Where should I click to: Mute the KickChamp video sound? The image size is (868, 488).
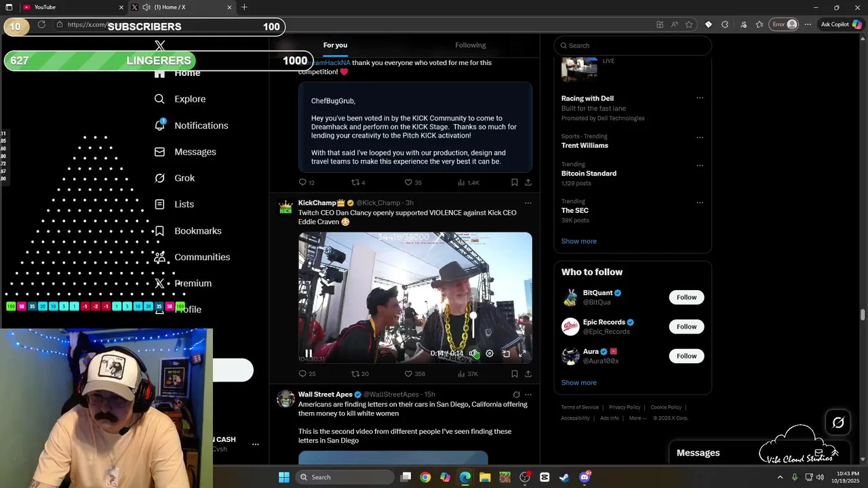(474, 353)
